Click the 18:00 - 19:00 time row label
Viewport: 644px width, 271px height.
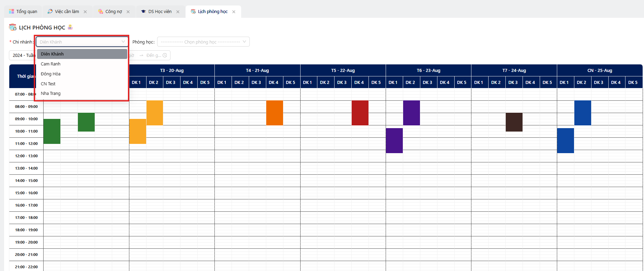point(26,230)
